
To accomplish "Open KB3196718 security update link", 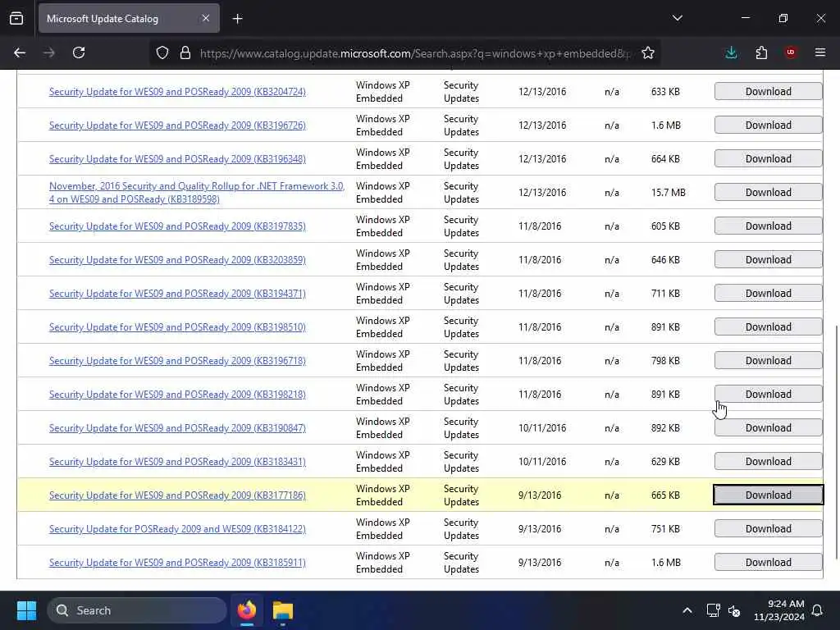I will pos(177,361).
